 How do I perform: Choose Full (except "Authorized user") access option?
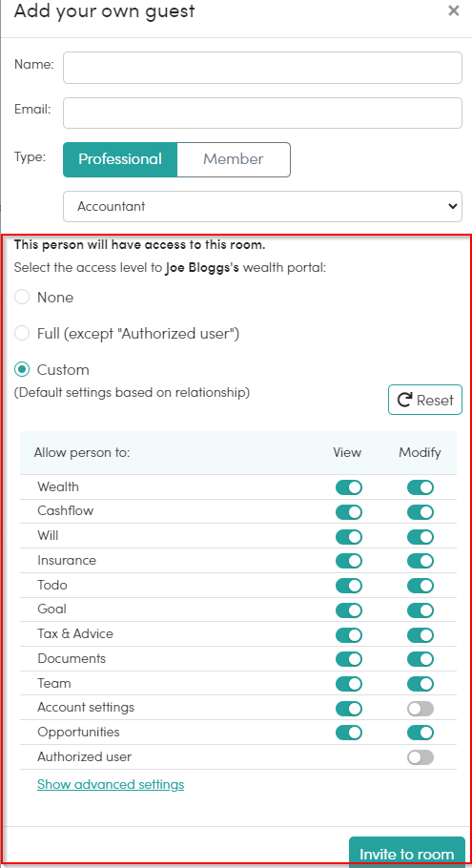[22, 333]
